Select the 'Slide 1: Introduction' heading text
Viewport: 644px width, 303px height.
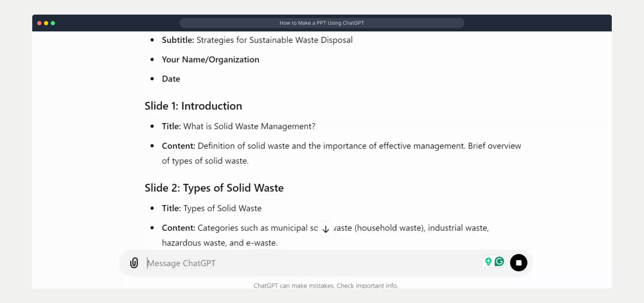pyautogui.click(x=193, y=106)
